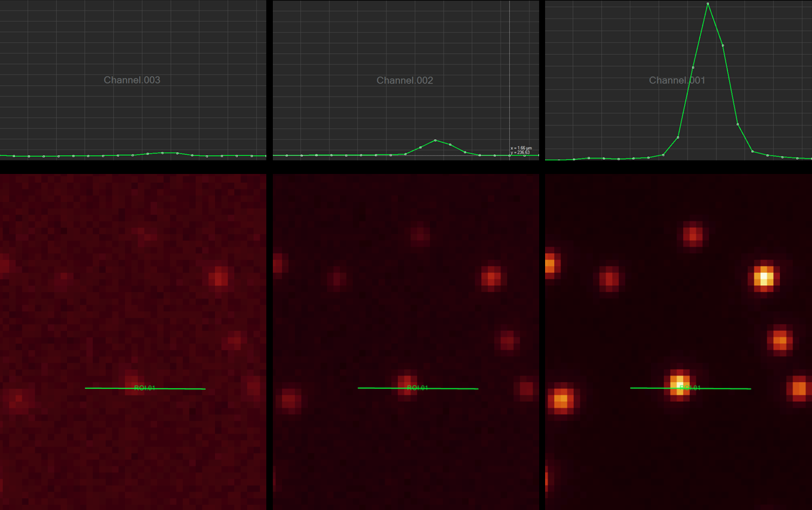The height and width of the screenshot is (510, 812).
Task: Click the left endpoint of the left image ROI line
Action: (x=86, y=388)
